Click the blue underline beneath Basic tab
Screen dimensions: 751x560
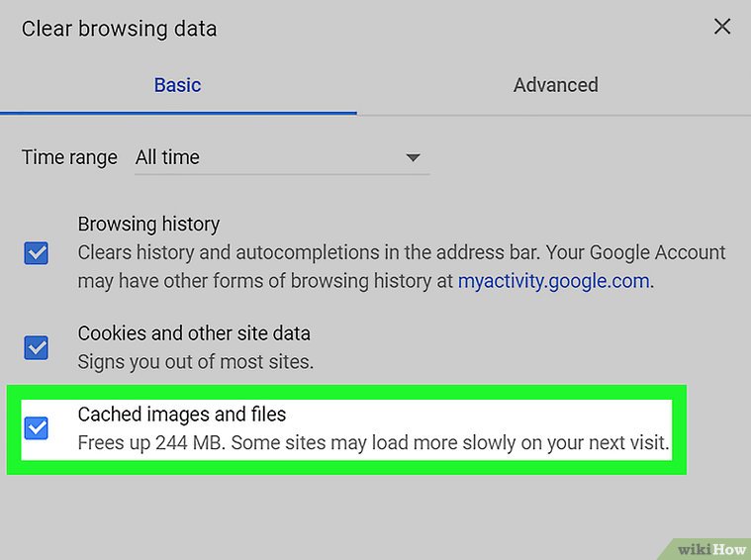click(x=178, y=113)
